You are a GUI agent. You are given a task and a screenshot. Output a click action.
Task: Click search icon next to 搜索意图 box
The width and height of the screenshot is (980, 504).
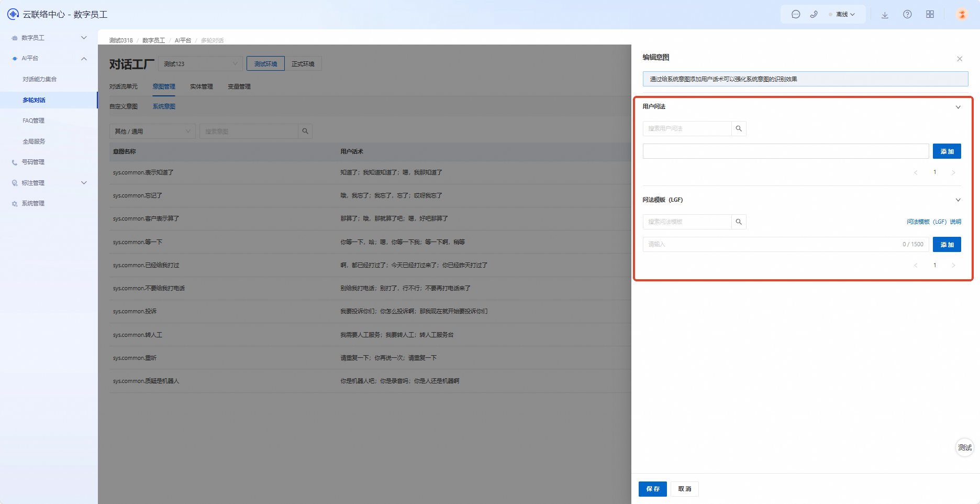pos(305,131)
